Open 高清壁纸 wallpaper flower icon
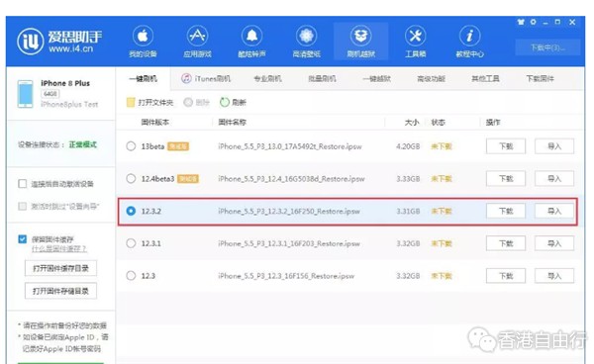This screenshot has height=364, width=594. [x=307, y=37]
